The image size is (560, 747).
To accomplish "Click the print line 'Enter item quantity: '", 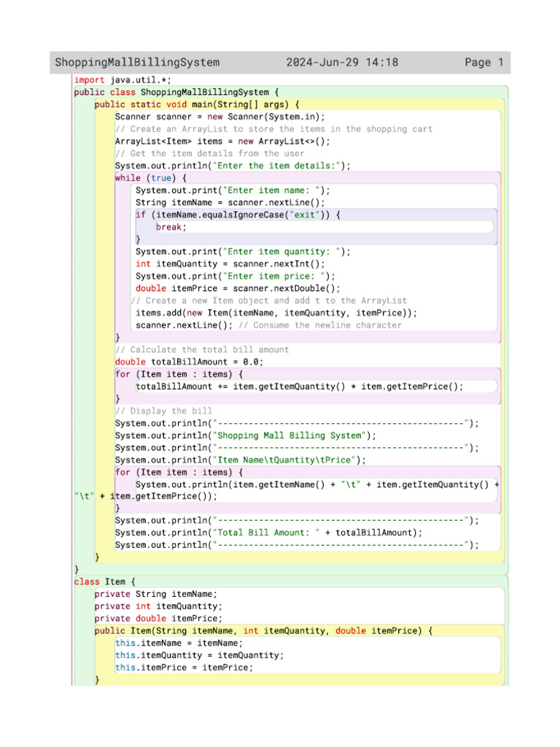I will (x=243, y=252).
